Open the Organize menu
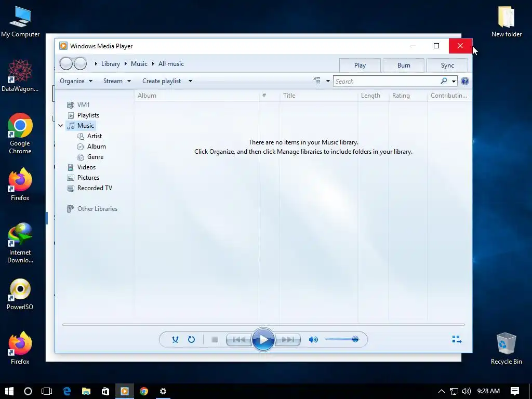The height and width of the screenshot is (399, 532). click(x=76, y=81)
